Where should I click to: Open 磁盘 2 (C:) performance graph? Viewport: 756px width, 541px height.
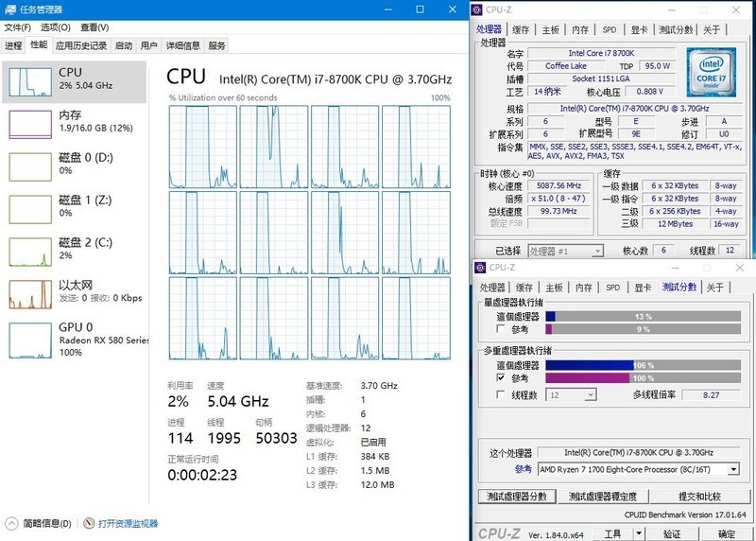coord(75,252)
